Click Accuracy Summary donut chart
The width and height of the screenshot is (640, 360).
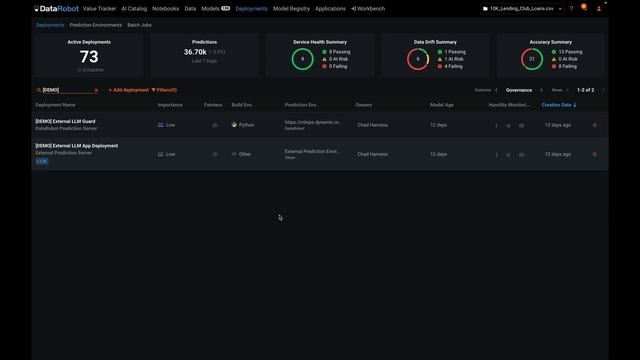pos(532,59)
